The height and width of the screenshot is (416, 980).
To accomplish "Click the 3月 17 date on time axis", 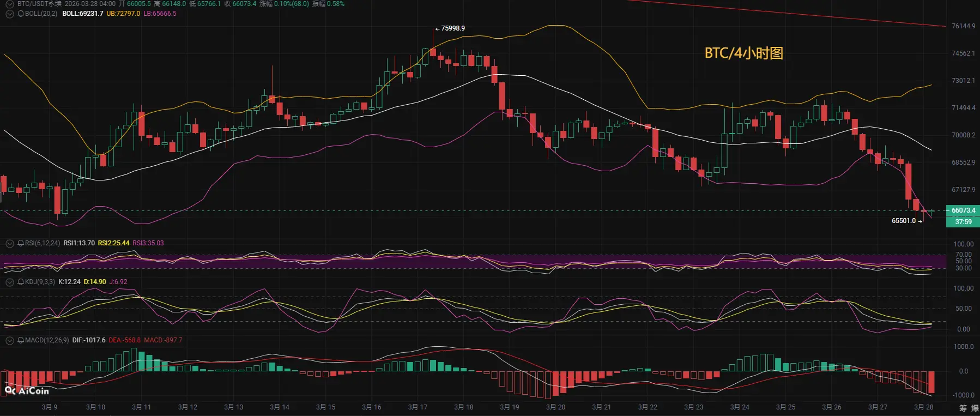I will coord(418,407).
